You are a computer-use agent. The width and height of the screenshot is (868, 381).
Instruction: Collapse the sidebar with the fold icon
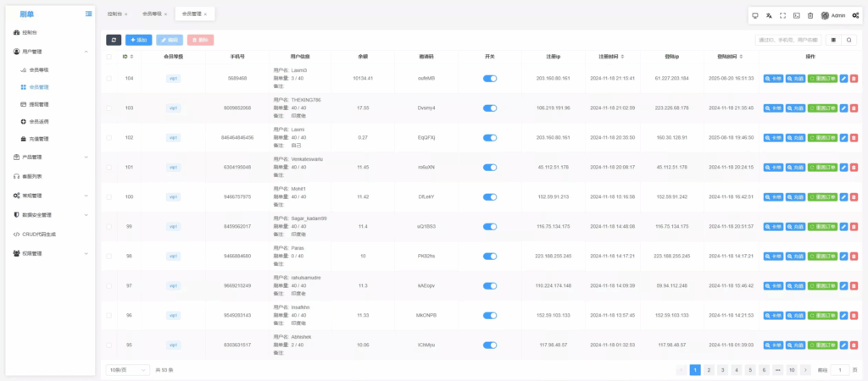(x=89, y=14)
